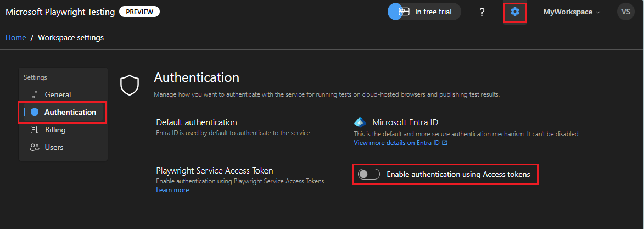The height and width of the screenshot is (229, 644).
Task: Expand the MyWorkspace dropdown
Action: click(572, 12)
